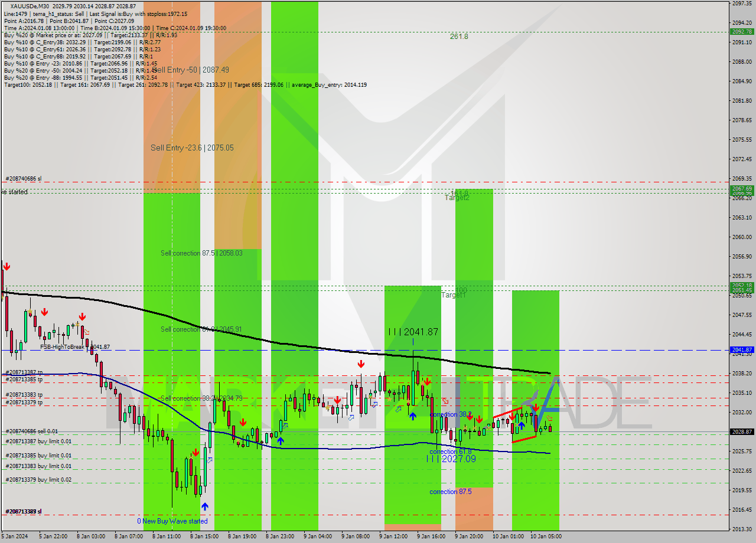The image size is (756, 543).
Task: Click the '9 Jan 20:00' time axis label
Action: [469, 537]
